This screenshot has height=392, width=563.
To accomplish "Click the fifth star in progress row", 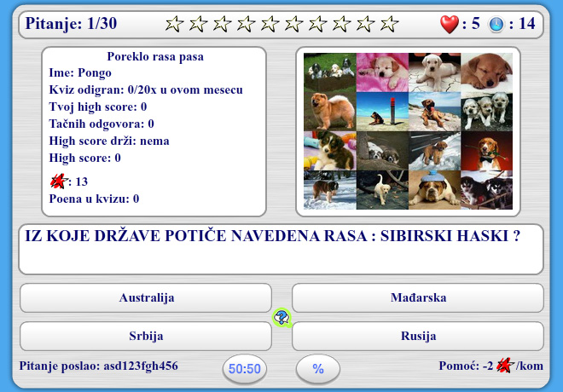I will pyautogui.click(x=270, y=24).
